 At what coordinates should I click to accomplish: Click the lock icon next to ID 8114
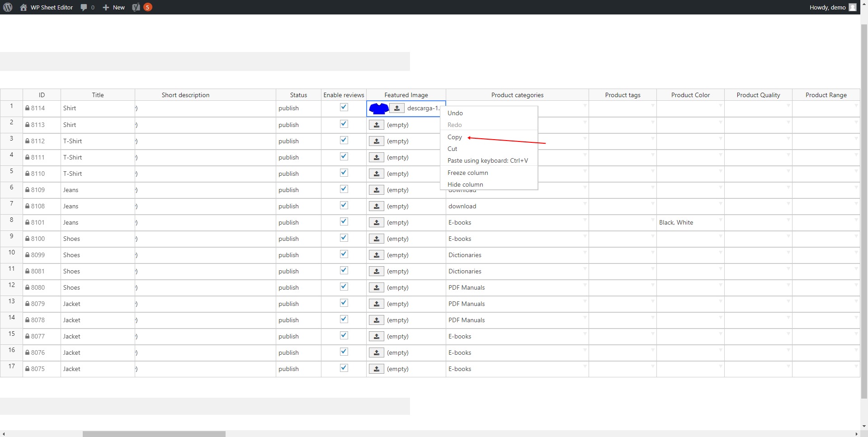(28, 108)
